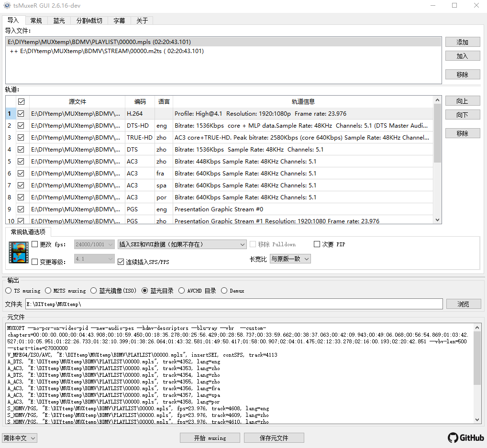This screenshot has width=487, height=448.
Task: Toggle the select-all tracks header checkbox
Action: tap(21, 101)
